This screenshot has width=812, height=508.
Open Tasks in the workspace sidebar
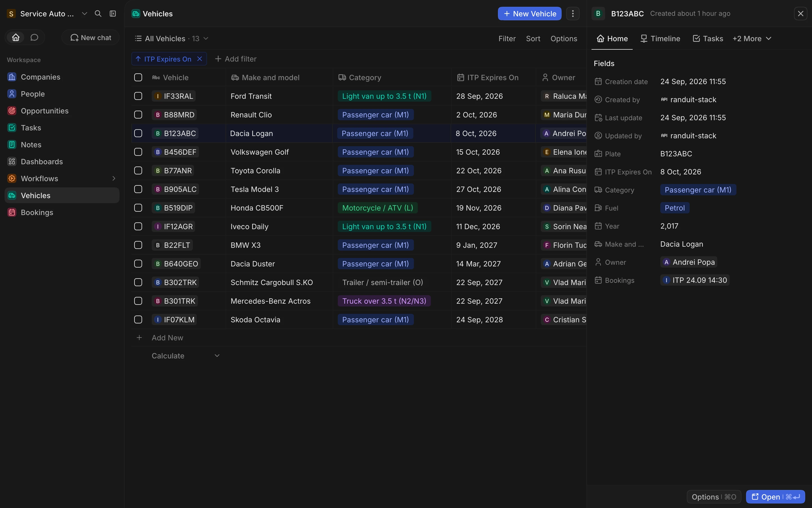[x=62, y=128]
